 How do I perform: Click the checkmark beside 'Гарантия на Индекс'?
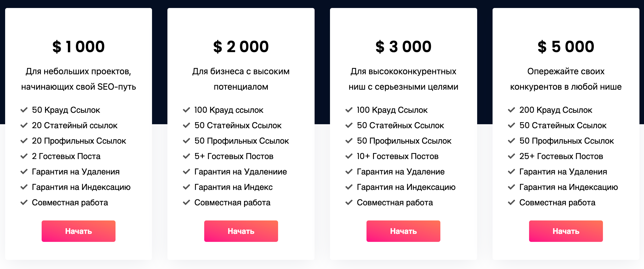click(186, 187)
